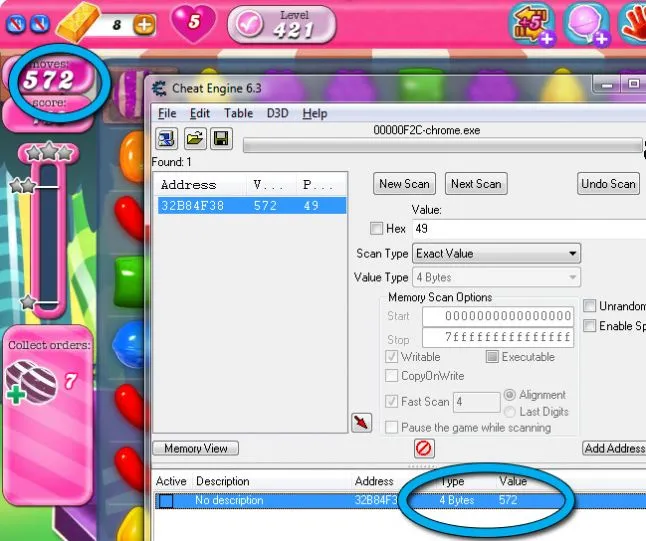
Task: Click the red arrow add-to-list icon
Action: (x=361, y=423)
